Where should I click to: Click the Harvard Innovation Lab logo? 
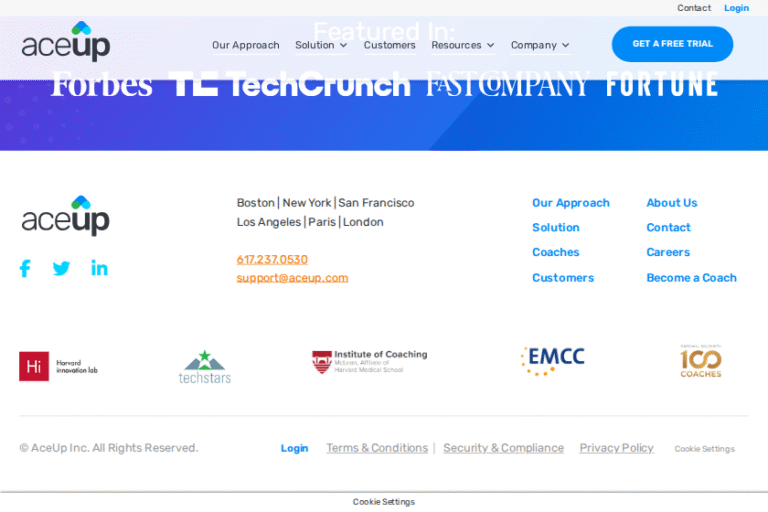[x=58, y=366]
